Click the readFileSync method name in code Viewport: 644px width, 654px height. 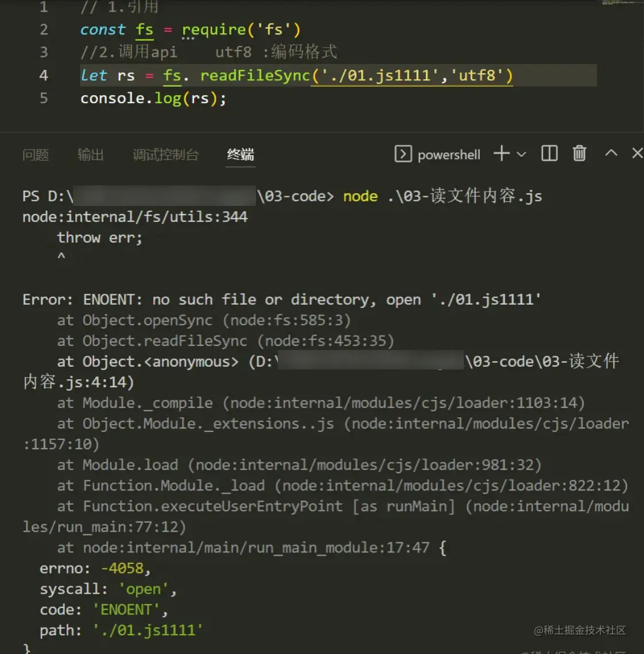coord(255,76)
